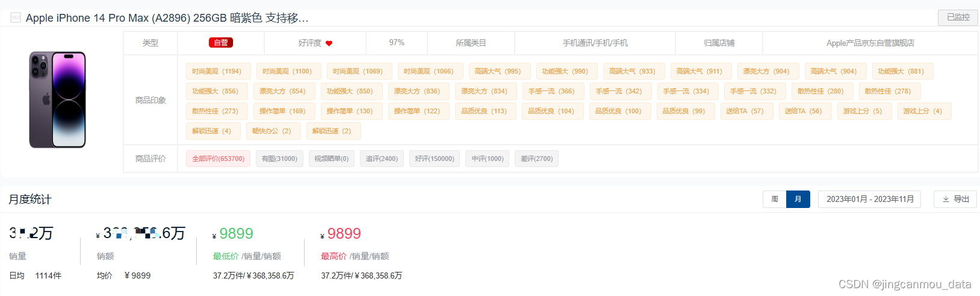980x296 pixels.
Task: Click the 手感一流 (342) tag
Action: coord(621,91)
